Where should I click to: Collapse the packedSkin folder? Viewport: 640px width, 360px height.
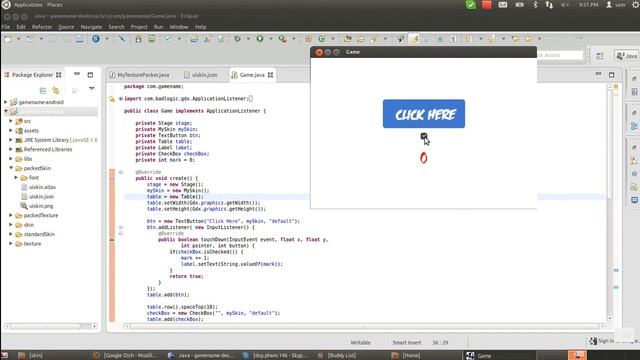point(11,168)
